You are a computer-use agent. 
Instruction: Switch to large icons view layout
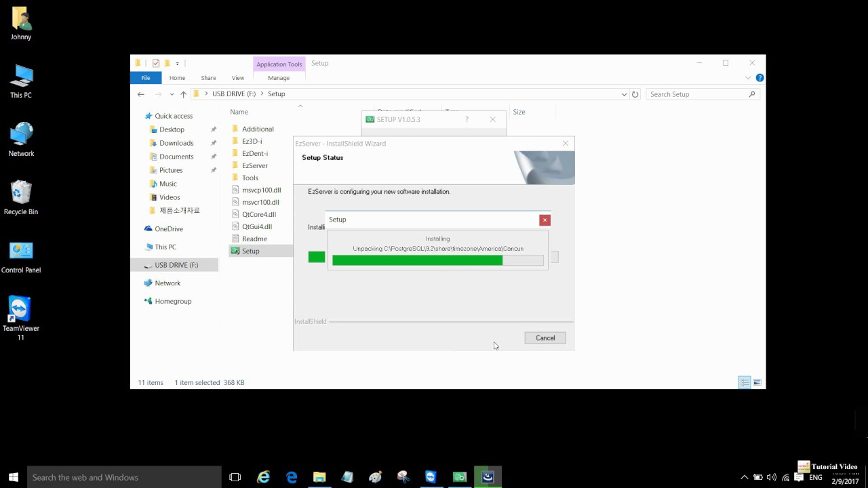click(757, 382)
